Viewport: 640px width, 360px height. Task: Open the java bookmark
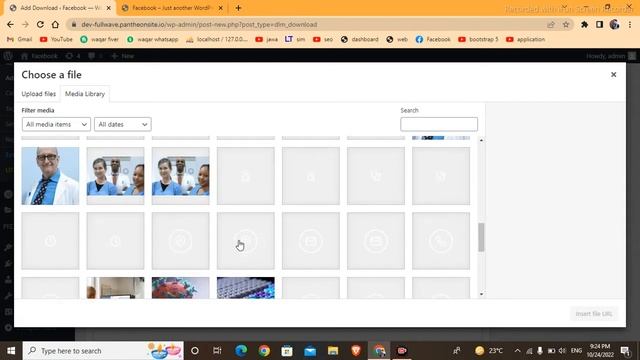267,39
